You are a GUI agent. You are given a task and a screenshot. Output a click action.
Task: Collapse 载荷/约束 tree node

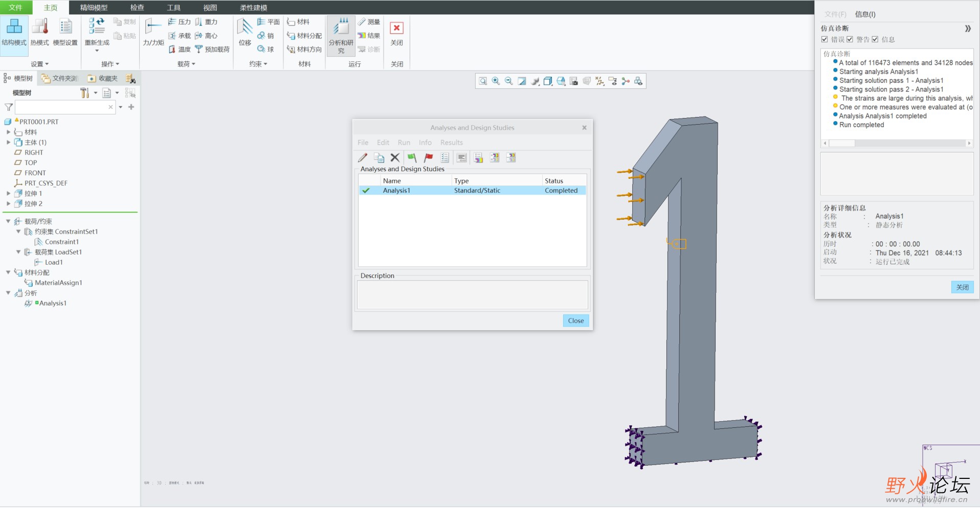click(8, 221)
